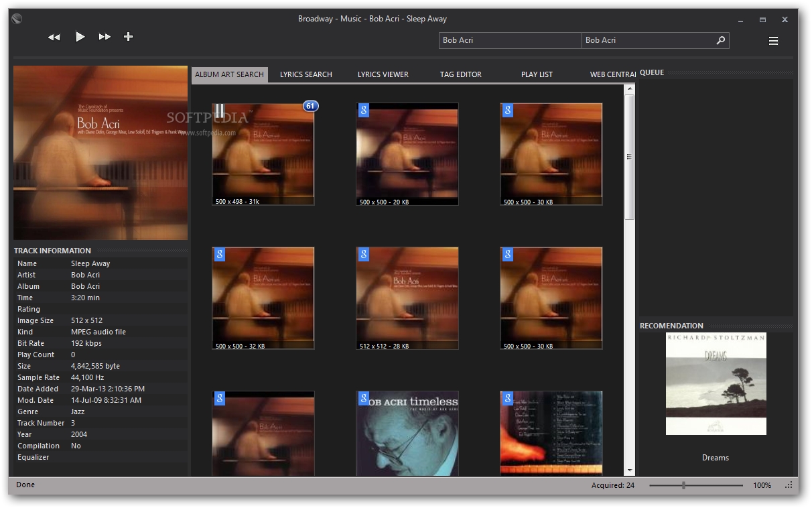Click the Time value 3:20 min
Viewport: 812px width, 508px height.
[x=85, y=298]
